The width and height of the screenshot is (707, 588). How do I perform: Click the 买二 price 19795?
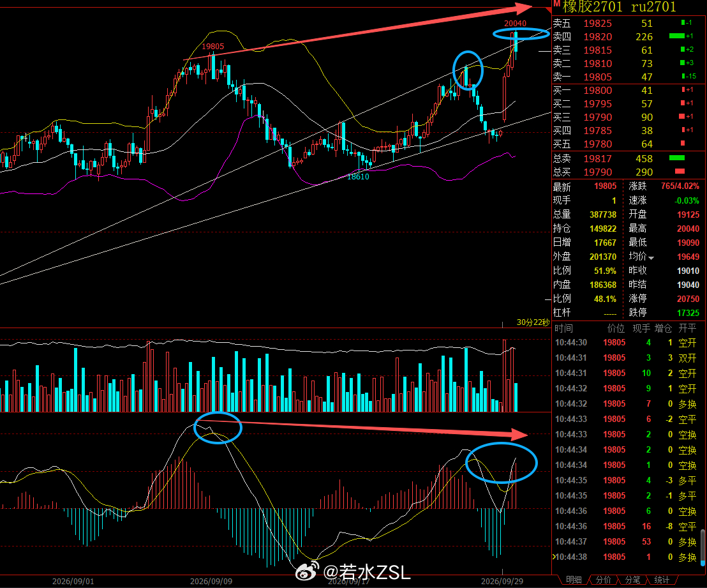coord(597,104)
